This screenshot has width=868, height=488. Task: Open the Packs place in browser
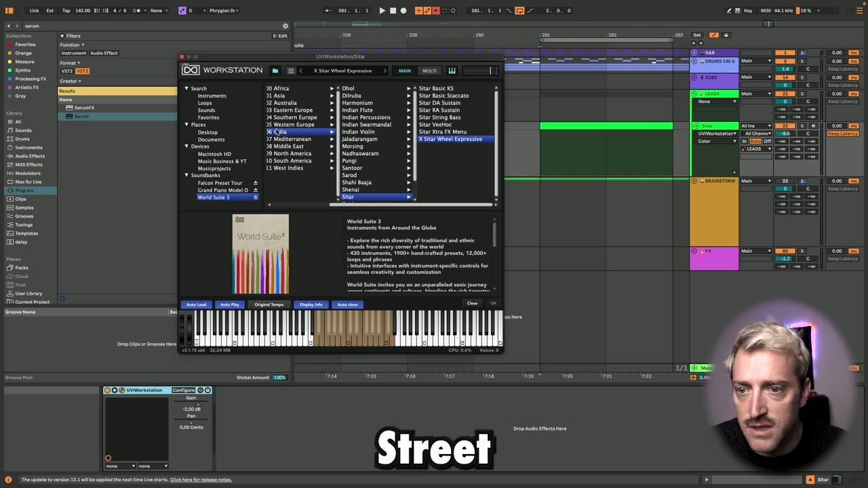coord(22,268)
